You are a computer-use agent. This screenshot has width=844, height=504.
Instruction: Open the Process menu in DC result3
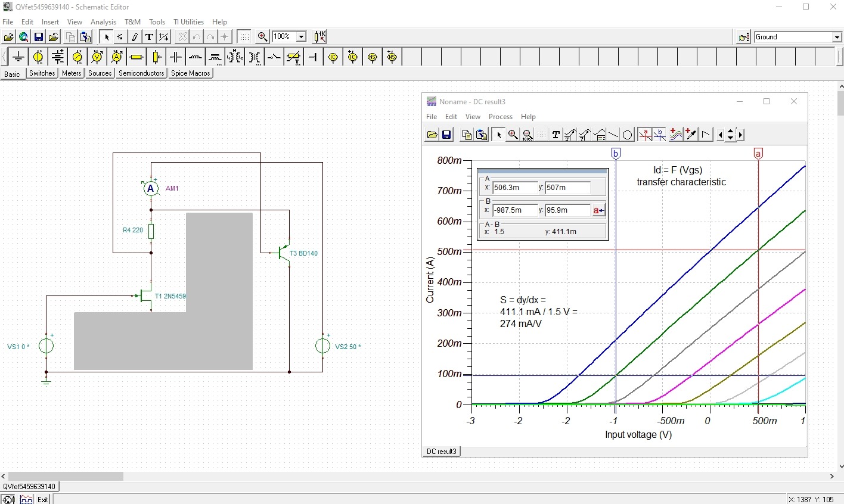tap(501, 117)
